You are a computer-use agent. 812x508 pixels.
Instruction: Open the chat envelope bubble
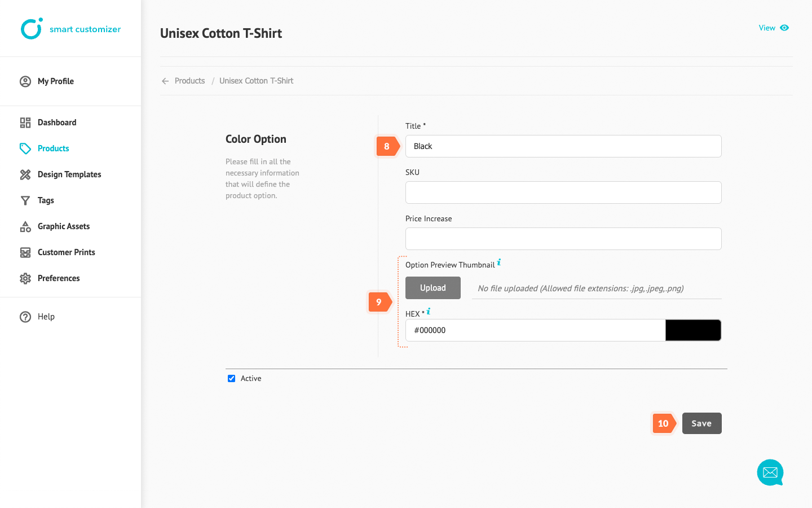pyautogui.click(x=770, y=472)
